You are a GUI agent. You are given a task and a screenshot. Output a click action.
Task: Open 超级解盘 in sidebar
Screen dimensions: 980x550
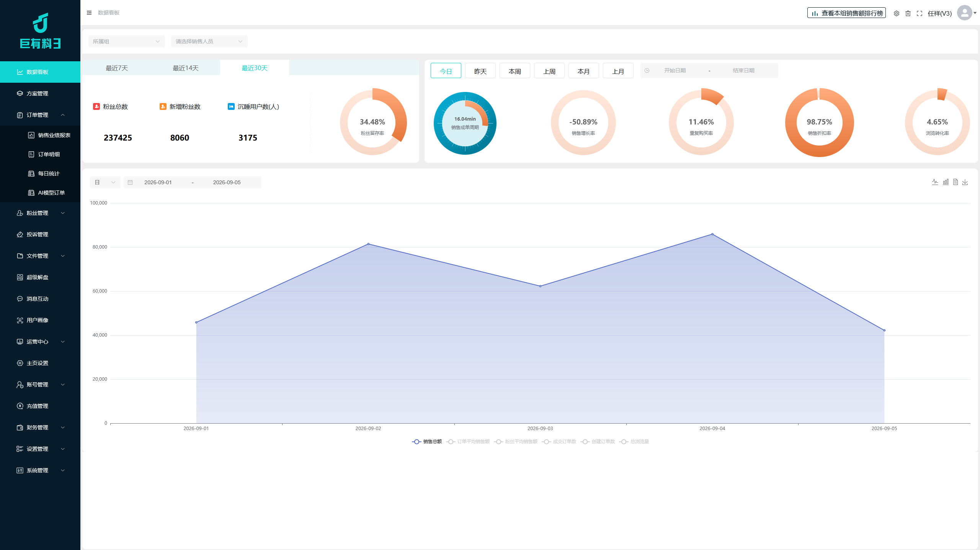[x=40, y=277]
